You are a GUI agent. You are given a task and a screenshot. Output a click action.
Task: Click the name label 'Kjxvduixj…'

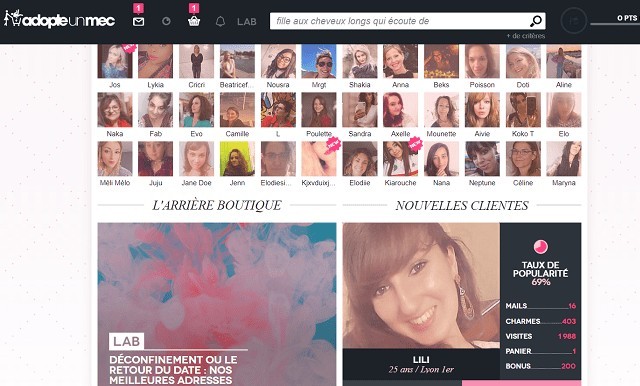click(x=318, y=183)
